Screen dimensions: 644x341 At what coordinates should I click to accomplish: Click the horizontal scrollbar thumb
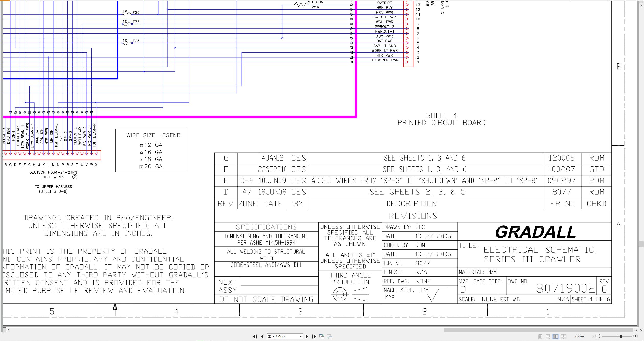click(538, 330)
